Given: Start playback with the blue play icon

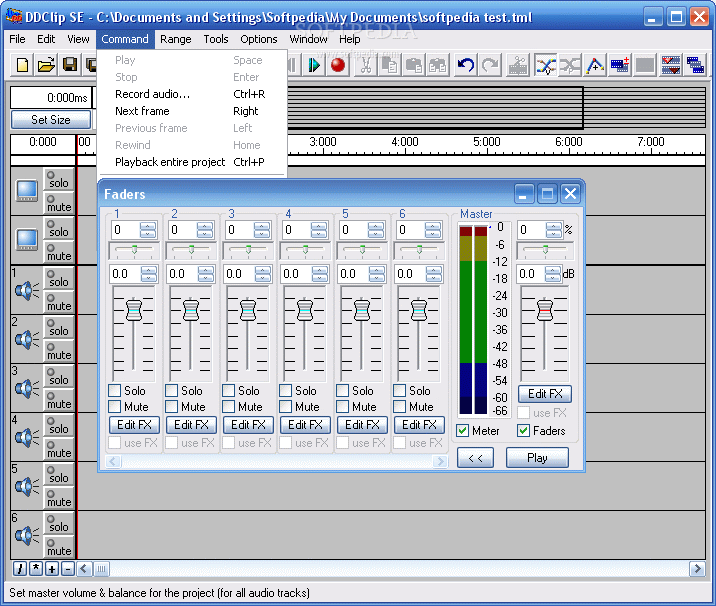Looking at the screenshot, I should (314, 65).
